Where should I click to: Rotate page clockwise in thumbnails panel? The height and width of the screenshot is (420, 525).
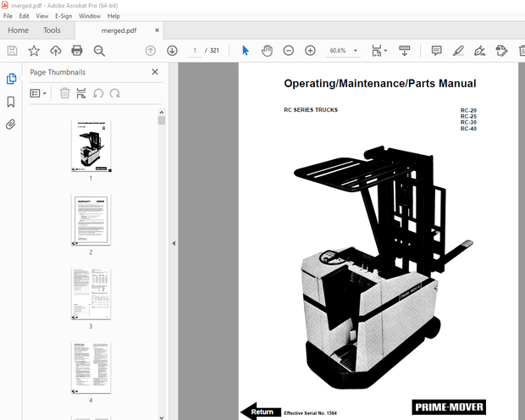(115, 93)
